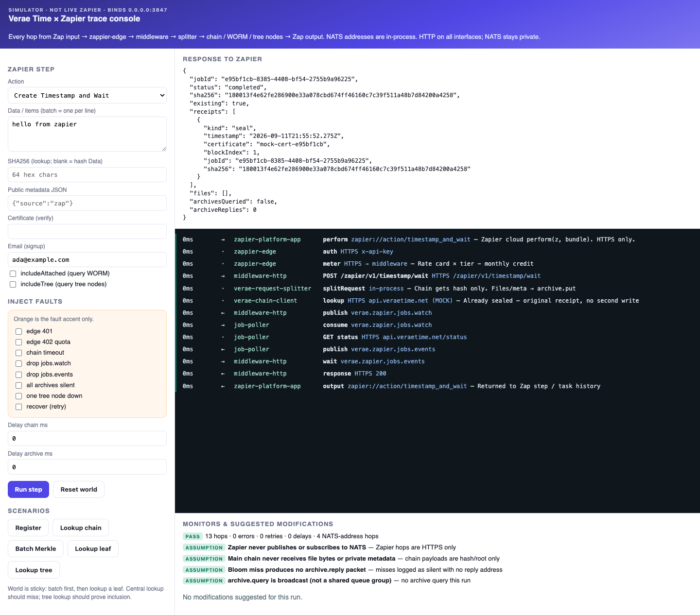
Task: Start the Lookup chain scenario
Action: tap(81, 528)
